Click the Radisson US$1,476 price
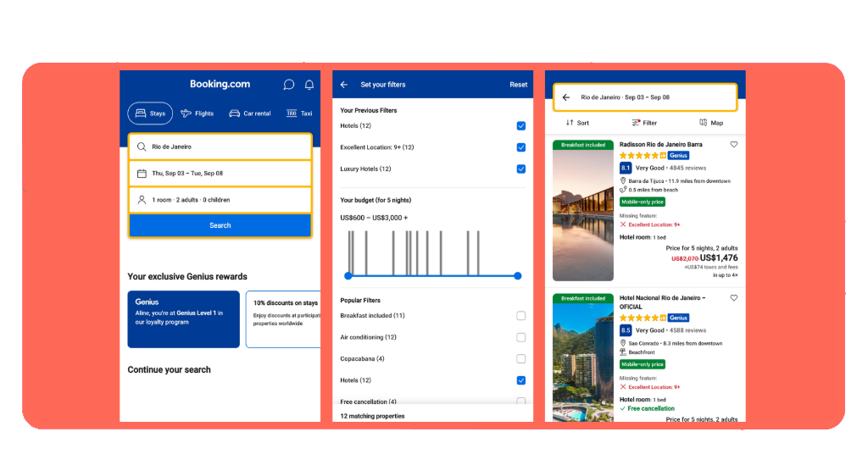The image size is (868, 454). tap(719, 257)
